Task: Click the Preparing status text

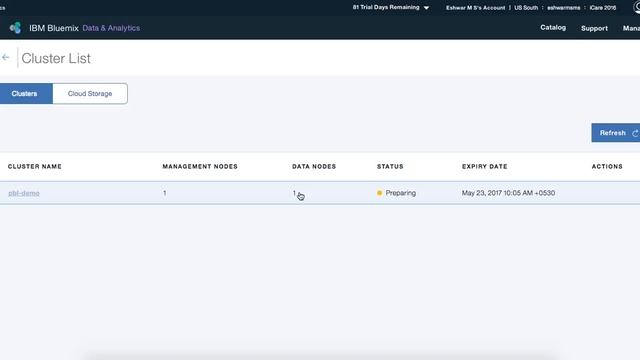Action: pyautogui.click(x=400, y=193)
